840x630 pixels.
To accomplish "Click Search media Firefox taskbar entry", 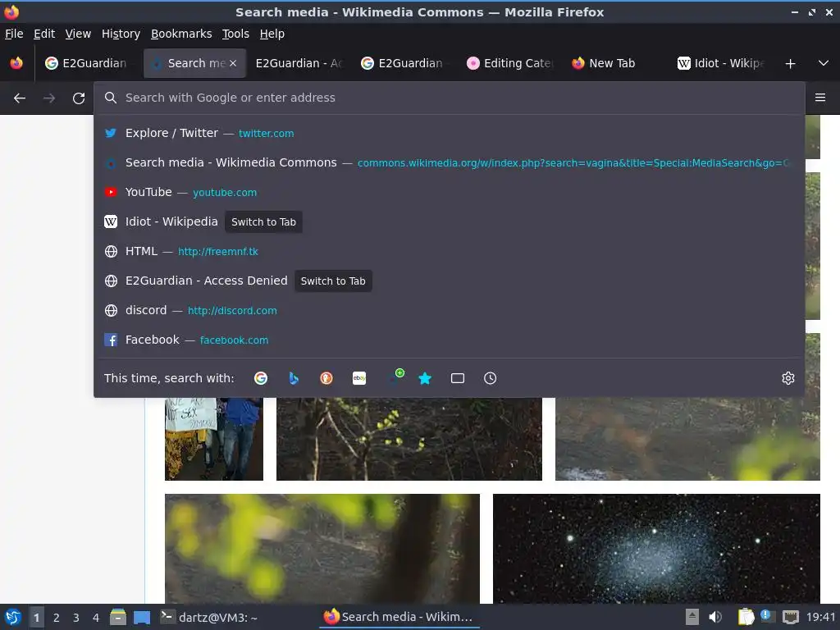I will tap(399, 617).
